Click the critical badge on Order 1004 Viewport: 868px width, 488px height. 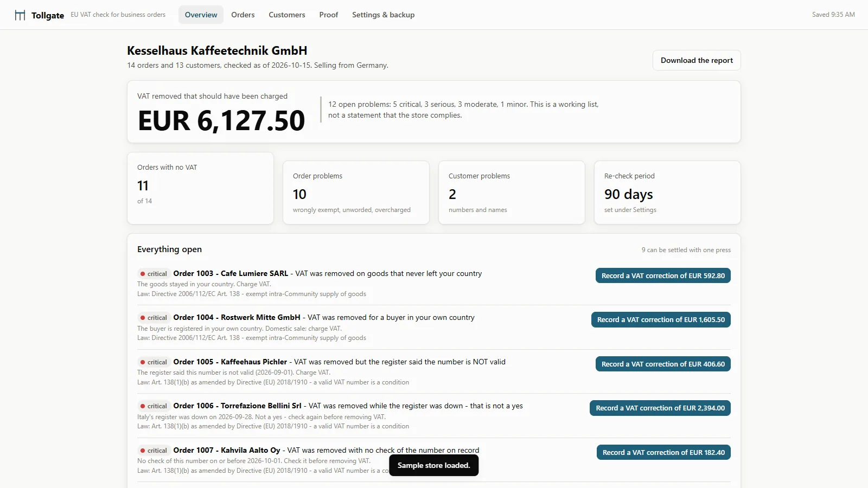coord(154,318)
